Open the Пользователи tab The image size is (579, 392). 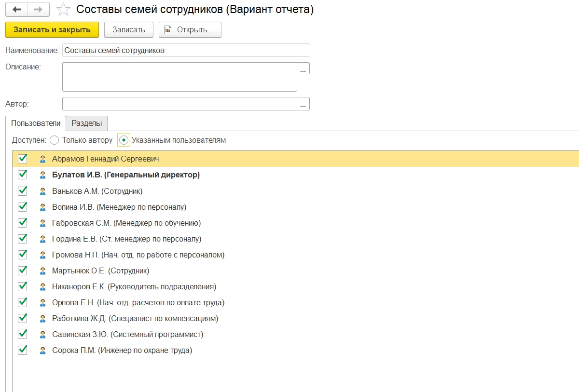(x=36, y=123)
